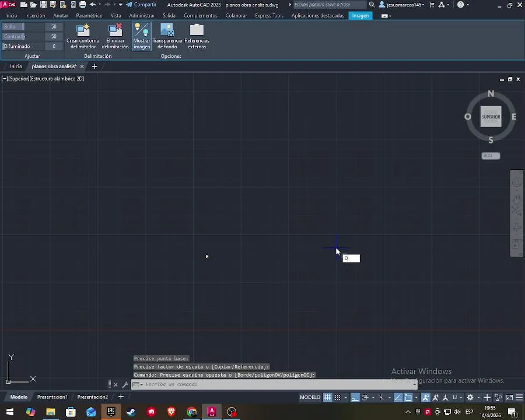
Task: Expand the undo history dropdown arrow
Action: pos(100,5)
